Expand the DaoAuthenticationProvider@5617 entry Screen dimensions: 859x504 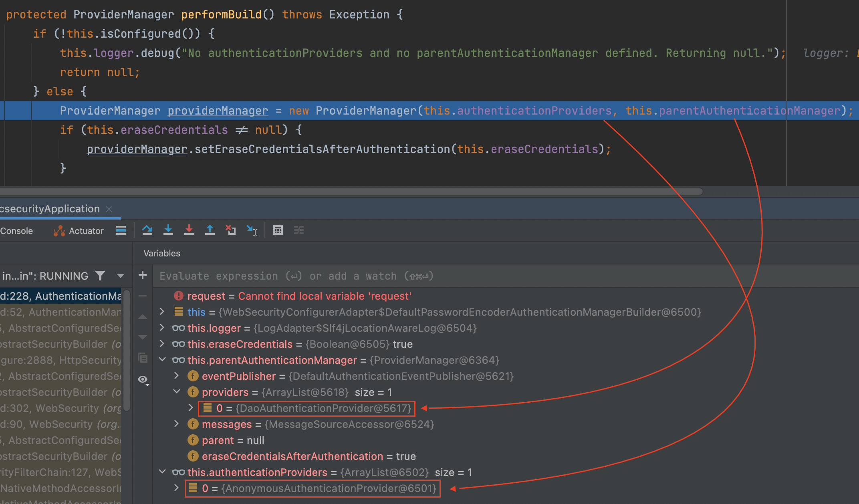pyautogui.click(x=191, y=408)
